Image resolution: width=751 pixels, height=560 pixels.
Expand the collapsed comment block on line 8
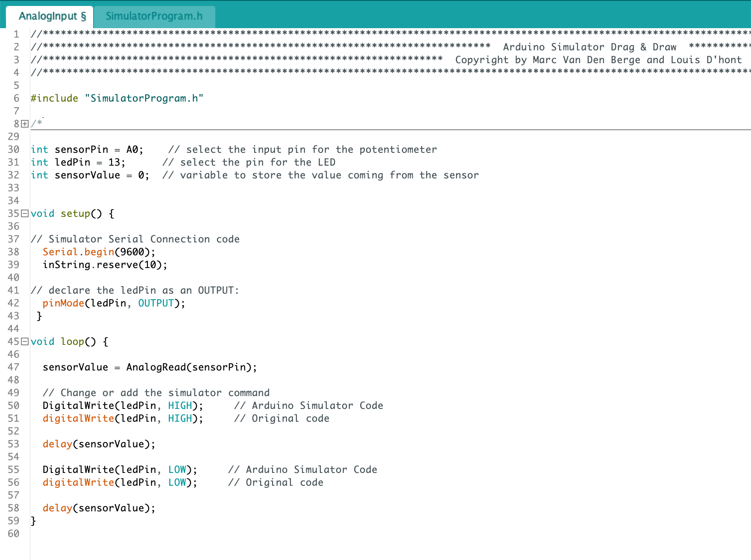25,123
